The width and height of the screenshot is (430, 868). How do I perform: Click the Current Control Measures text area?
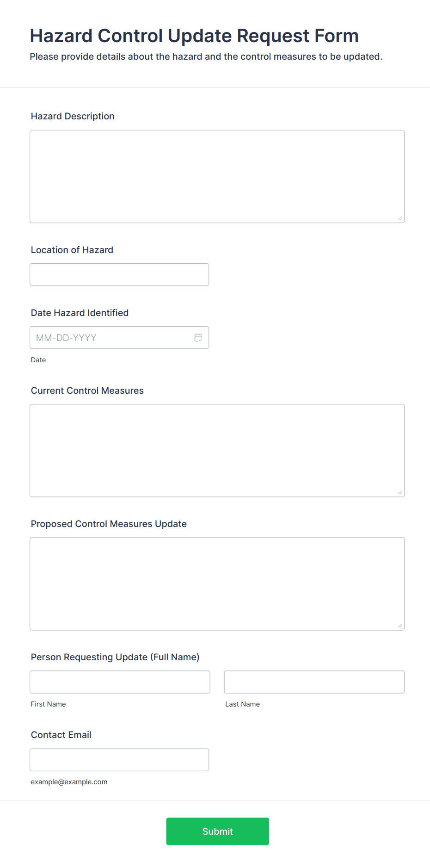tap(217, 451)
